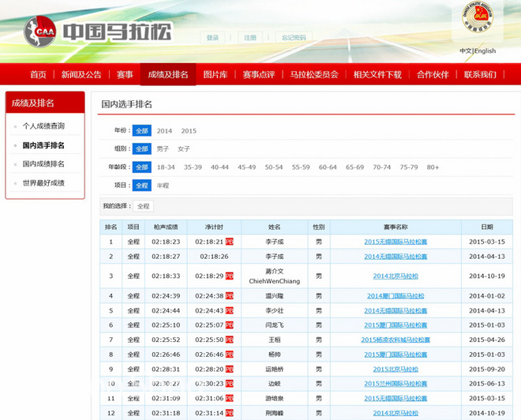This screenshot has width=521, height=420.
Task: Filter age range 80+
Action: click(x=433, y=167)
